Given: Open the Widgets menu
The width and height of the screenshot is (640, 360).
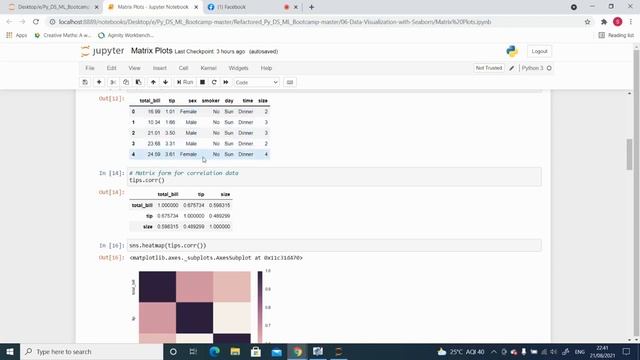Looking at the screenshot, I should pyautogui.click(x=238, y=68).
